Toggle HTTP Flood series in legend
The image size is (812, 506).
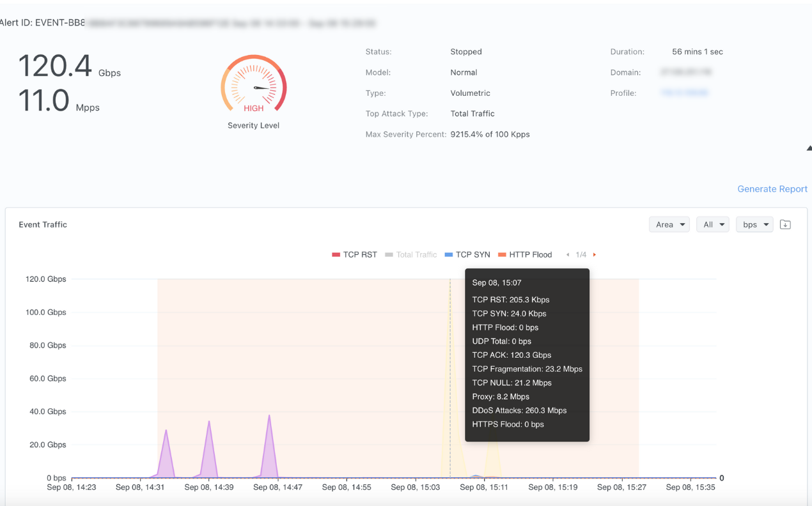[x=525, y=254]
